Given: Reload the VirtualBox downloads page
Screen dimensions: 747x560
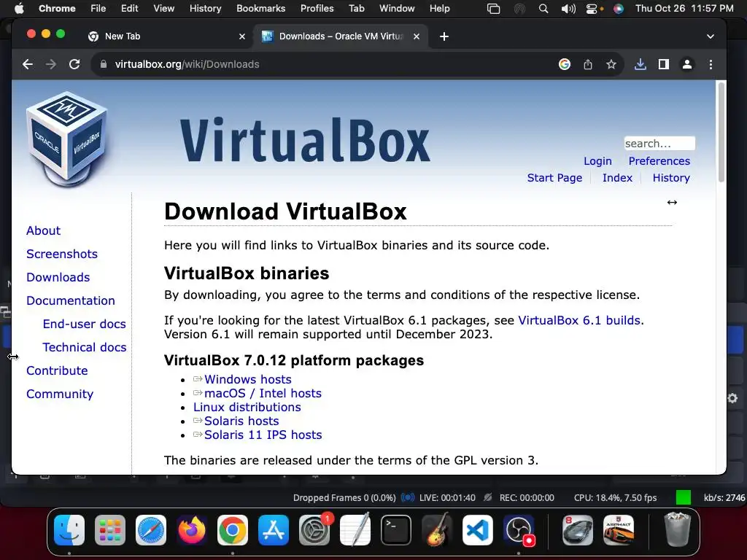Looking at the screenshot, I should click(x=74, y=64).
